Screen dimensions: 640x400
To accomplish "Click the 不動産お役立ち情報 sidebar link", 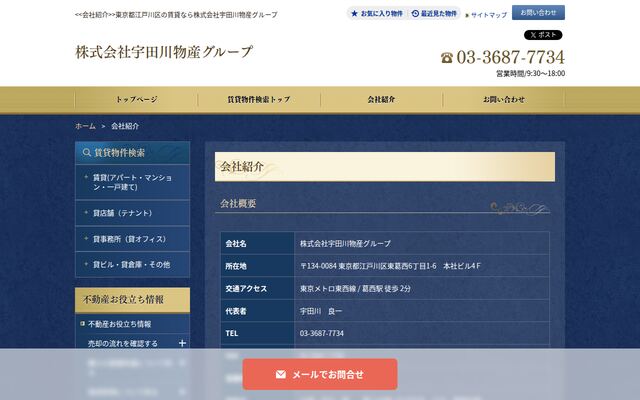I will pyautogui.click(x=119, y=324).
